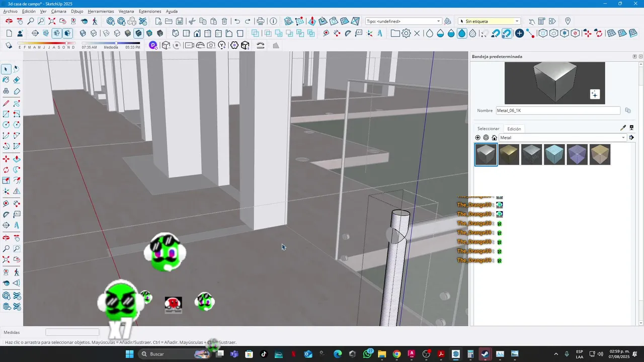This screenshot has height=362, width=644.
Task: Switch to the Edición tab in materials
Action: pos(514,129)
